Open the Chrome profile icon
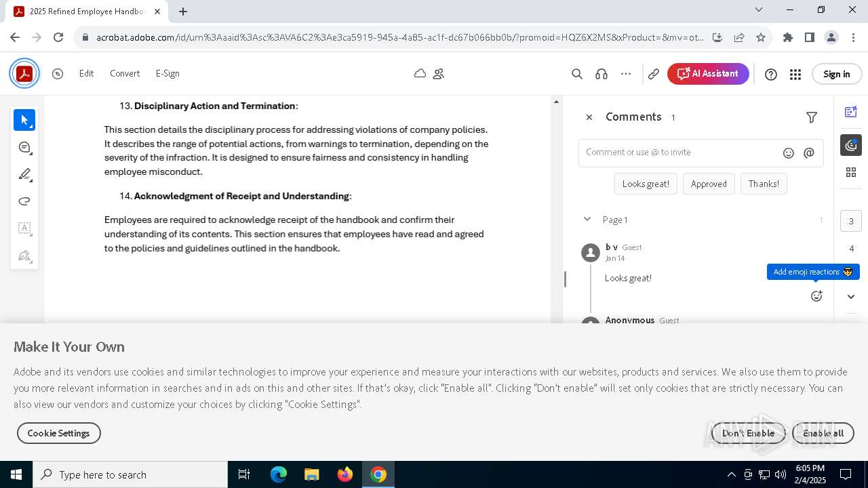Viewport: 868px width, 488px height. (831, 37)
